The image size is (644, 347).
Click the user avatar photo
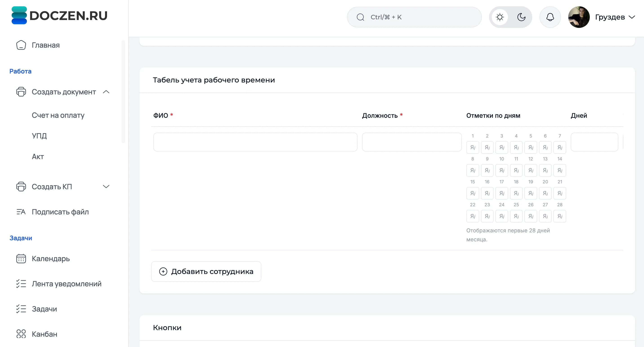579,17
